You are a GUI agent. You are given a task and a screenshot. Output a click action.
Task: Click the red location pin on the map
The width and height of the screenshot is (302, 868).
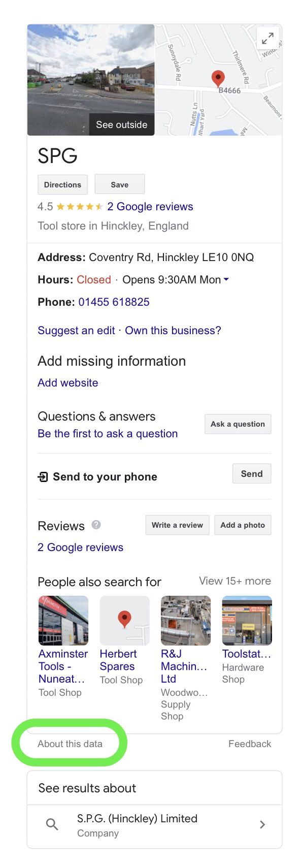pos(218,79)
